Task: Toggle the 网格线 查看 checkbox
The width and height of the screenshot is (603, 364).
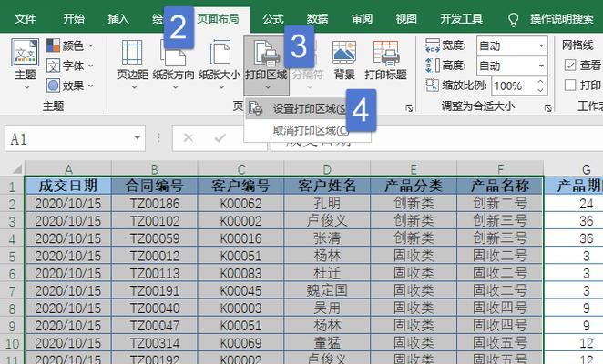Action: [x=570, y=65]
